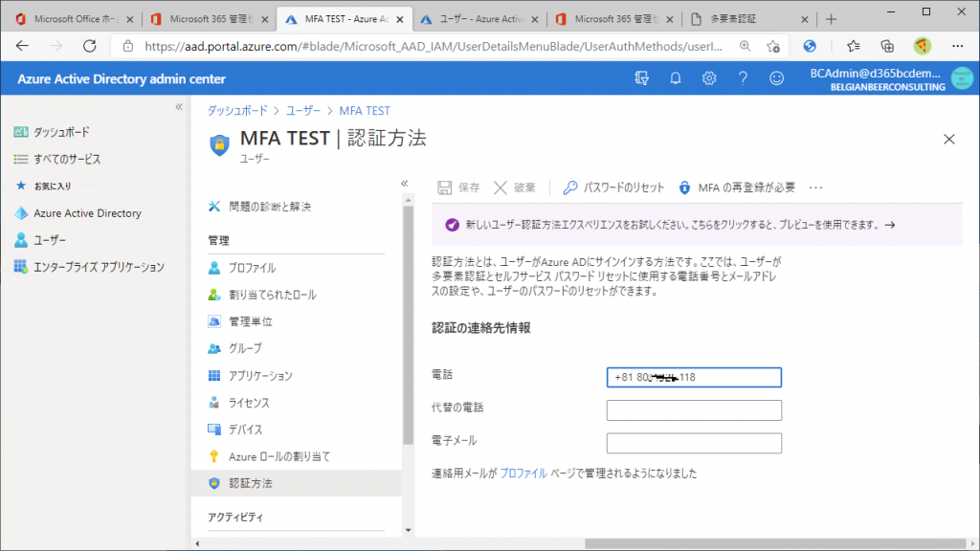Collapse the left portal sidebar
The image size is (980, 551).
coord(179,107)
